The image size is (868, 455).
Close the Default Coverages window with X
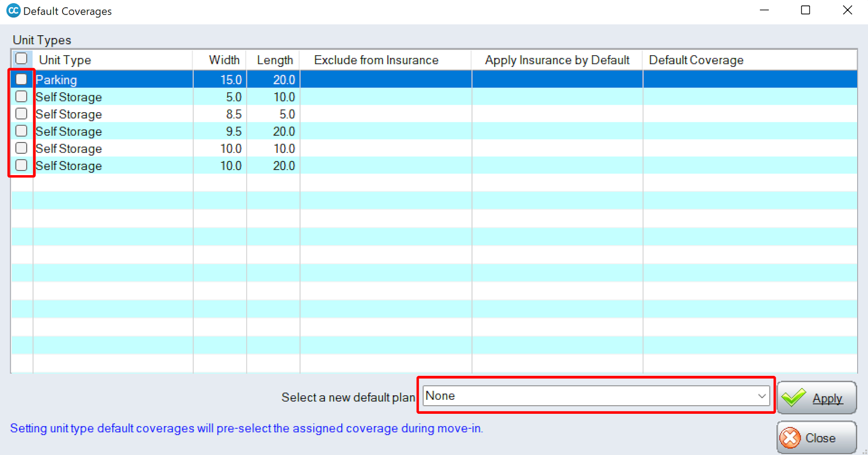pos(847,10)
